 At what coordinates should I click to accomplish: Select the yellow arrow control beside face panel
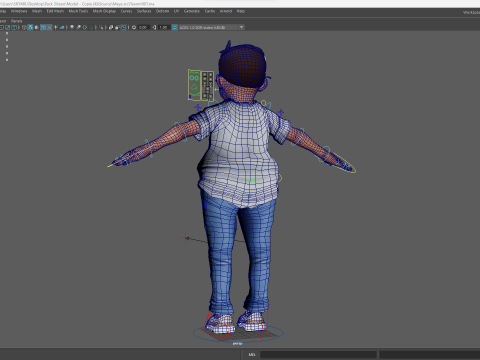click(x=217, y=89)
